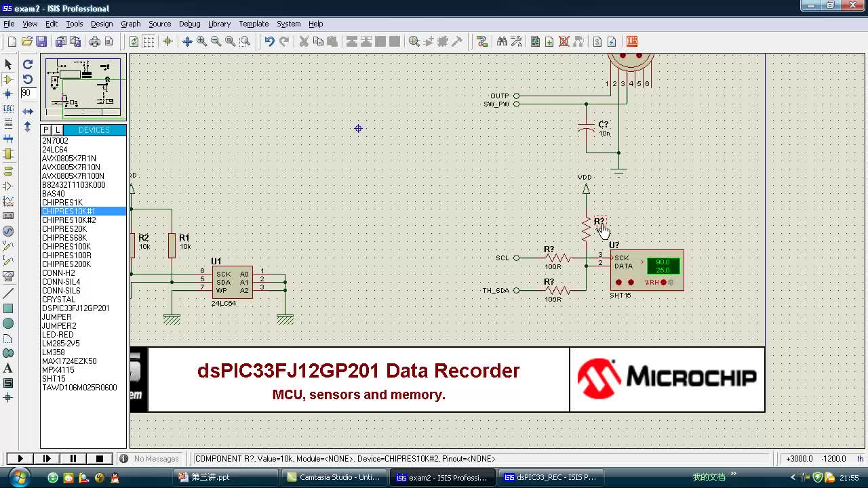Select 2D text tool

(8, 368)
